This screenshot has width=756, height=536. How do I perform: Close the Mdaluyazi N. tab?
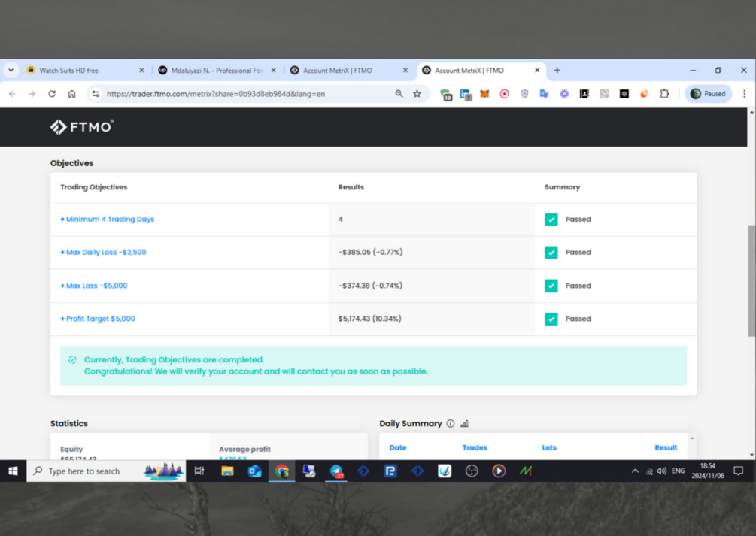pos(273,71)
